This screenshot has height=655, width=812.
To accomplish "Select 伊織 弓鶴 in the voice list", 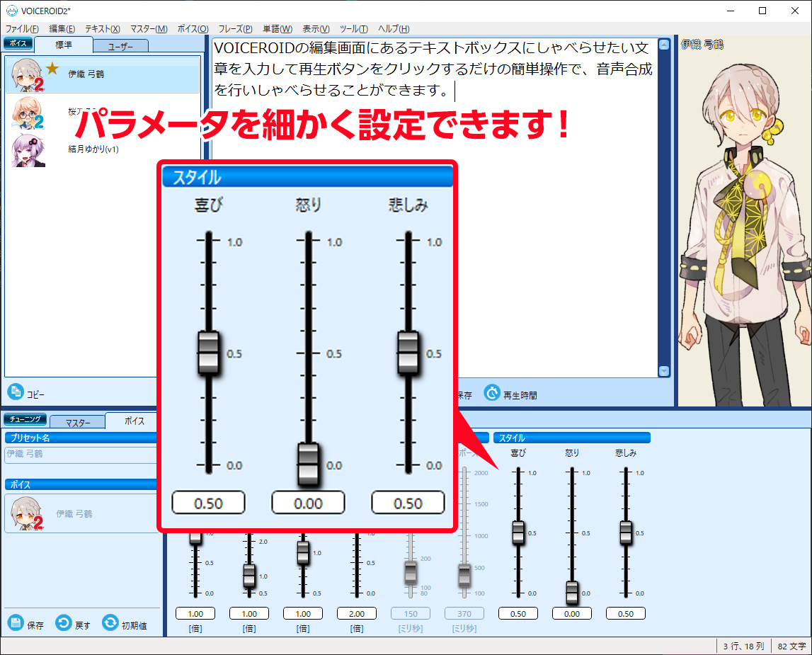I will [x=103, y=74].
